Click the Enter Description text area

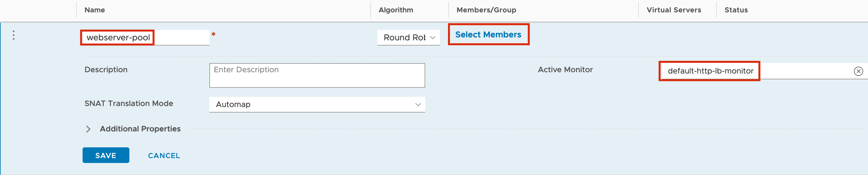[317, 75]
